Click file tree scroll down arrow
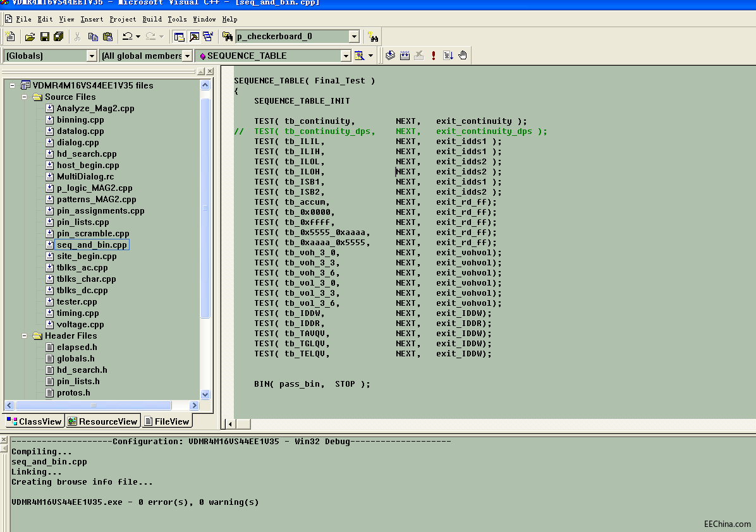This screenshot has height=532, width=756. pos(205,394)
